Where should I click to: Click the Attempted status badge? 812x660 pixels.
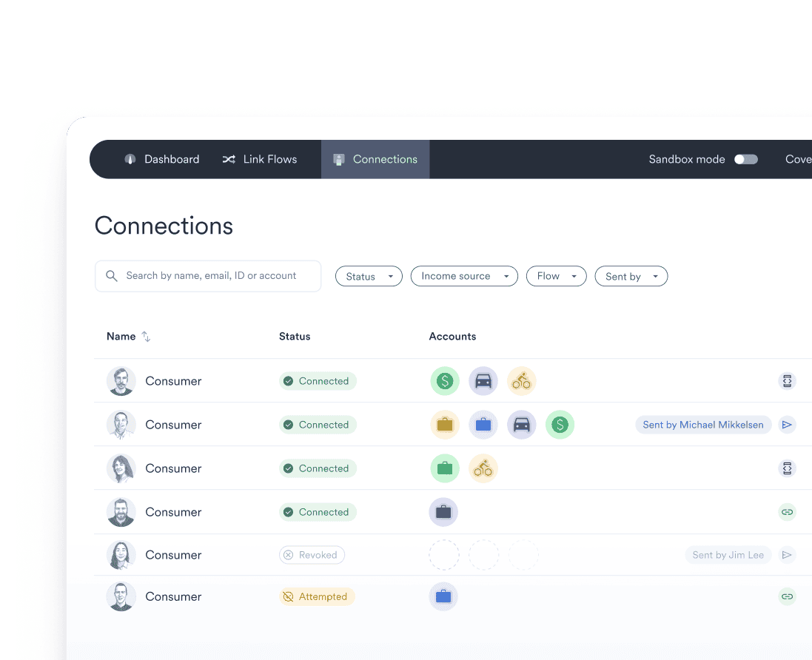click(317, 596)
